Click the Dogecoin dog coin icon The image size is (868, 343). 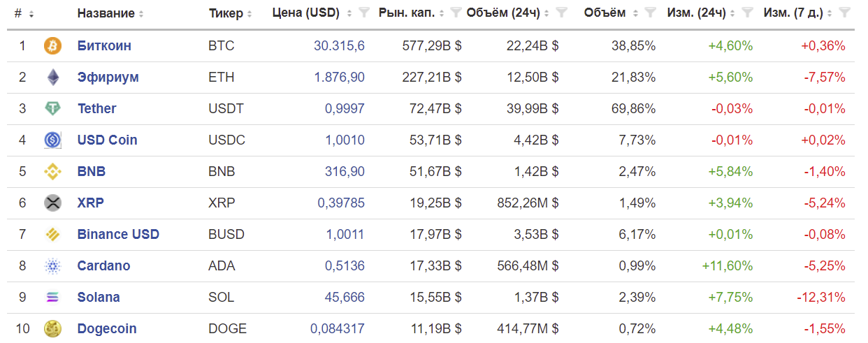point(53,329)
